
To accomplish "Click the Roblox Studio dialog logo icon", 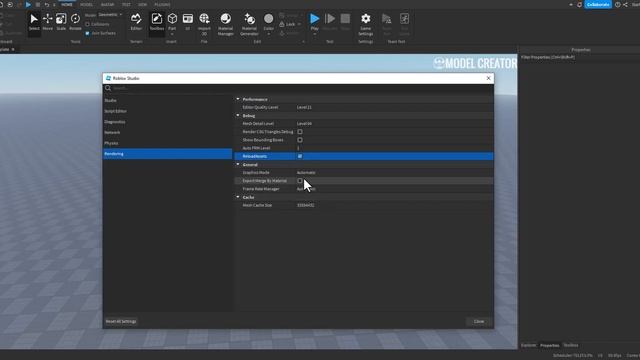I will click(x=108, y=78).
